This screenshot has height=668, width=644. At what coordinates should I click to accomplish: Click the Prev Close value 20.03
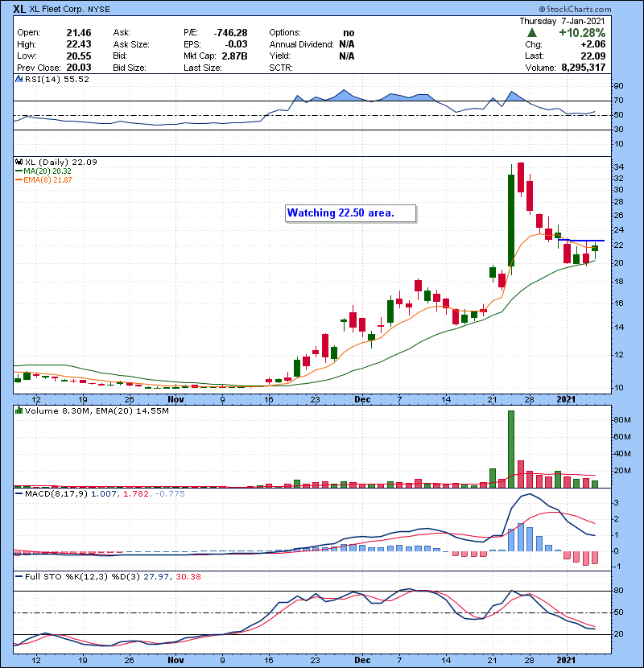(79, 68)
